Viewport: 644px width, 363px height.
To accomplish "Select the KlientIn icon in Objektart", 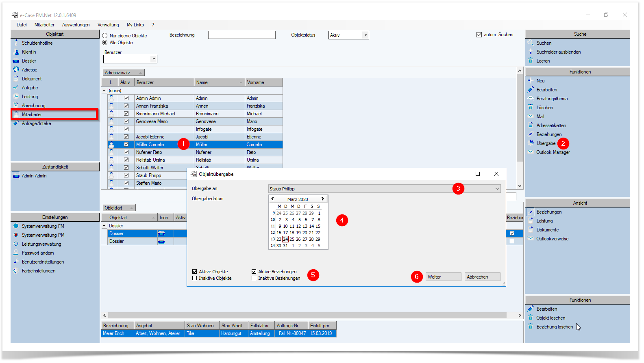I will pyautogui.click(x=16, y=52).
